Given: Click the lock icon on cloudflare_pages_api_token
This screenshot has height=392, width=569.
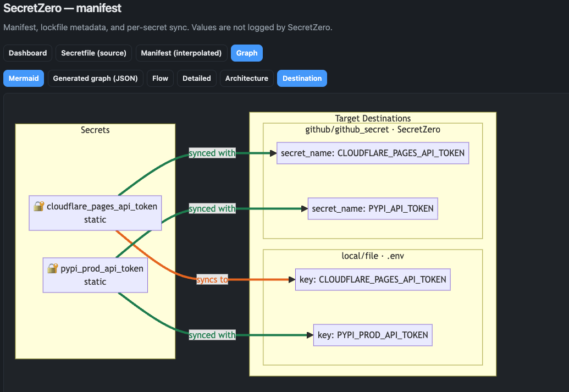Looking at the screenshot, I should tap(39, 206).
